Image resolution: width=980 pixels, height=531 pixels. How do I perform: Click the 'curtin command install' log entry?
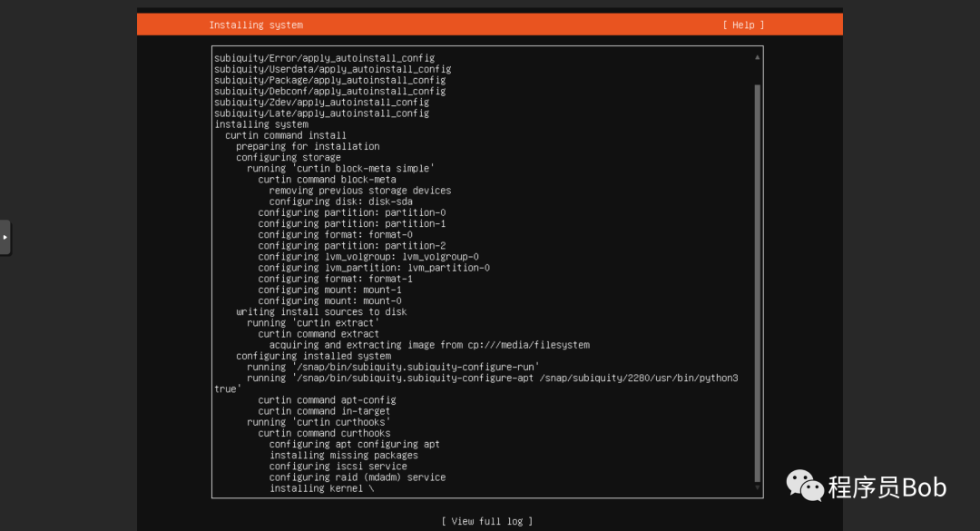pyautogui.click(x=286, y=135)
